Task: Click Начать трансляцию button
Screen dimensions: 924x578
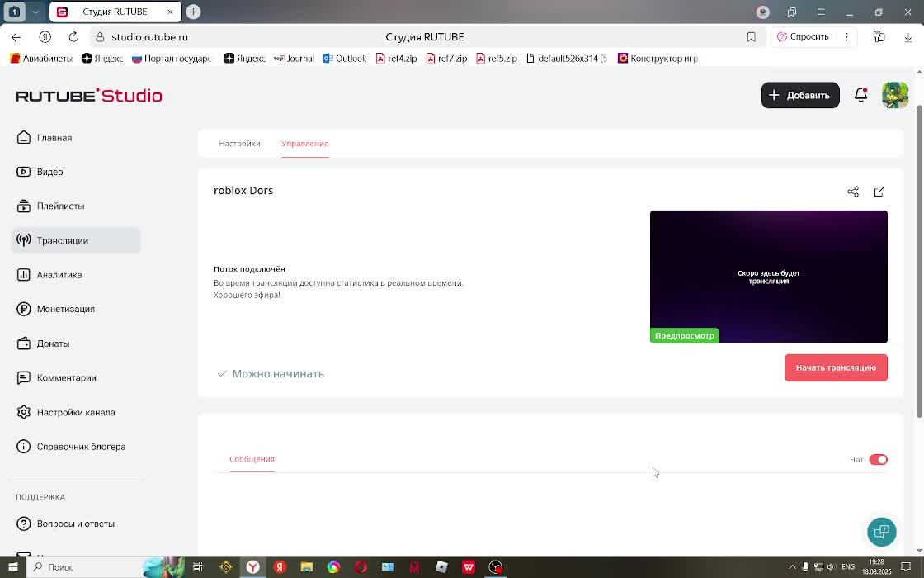Action: coord(836,367)
